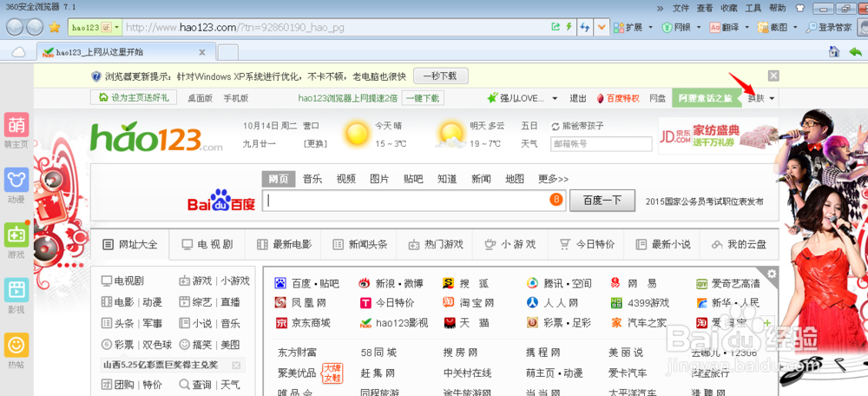Click the green plus add-site icon
Viewport: 868px width, 396px height.
(768, 322)
